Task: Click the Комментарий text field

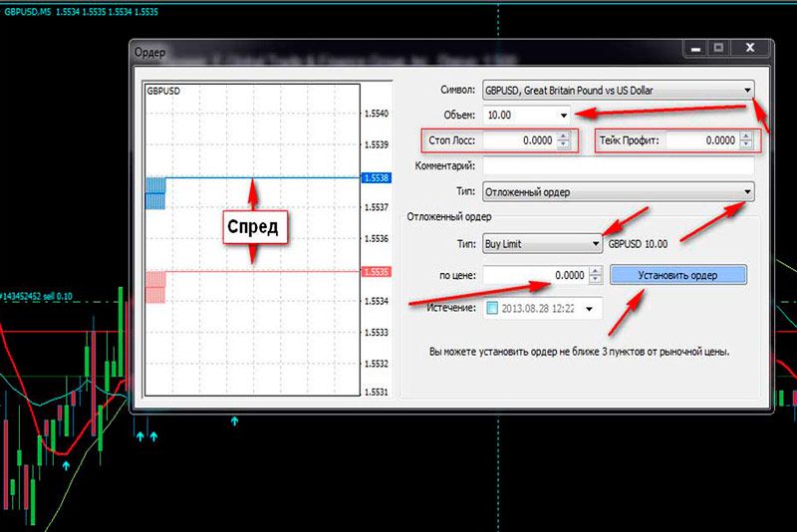Action: [617, 166]
